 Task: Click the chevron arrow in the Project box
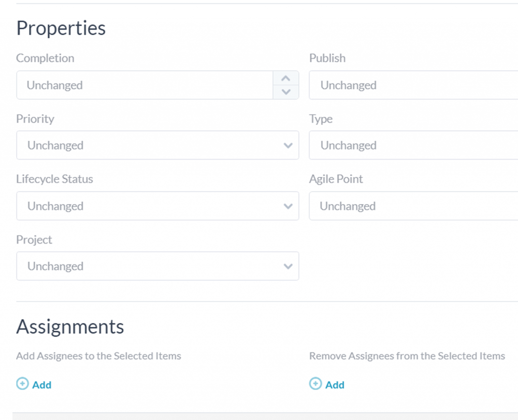point(288,266)
